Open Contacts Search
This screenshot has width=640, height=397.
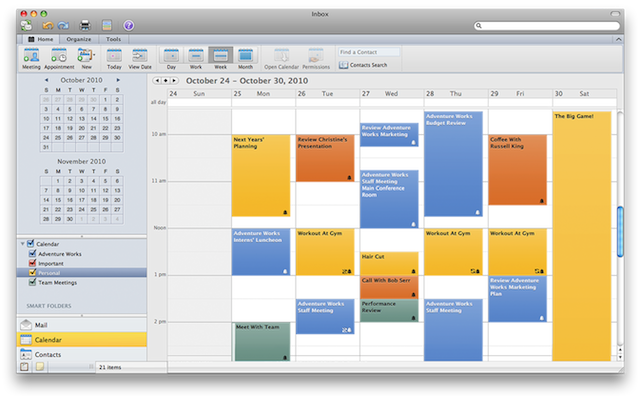point(363,65)
